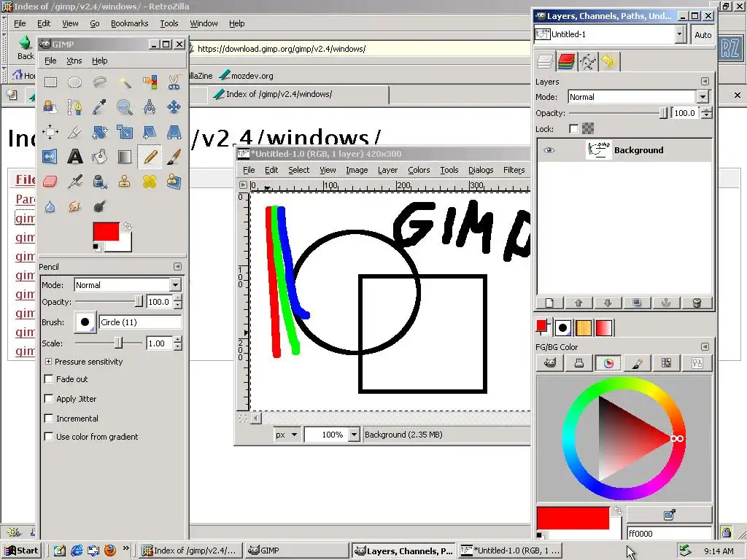Toggle the Auto button in Layers dialog
This screenshot has height=560, width=747.
pos(703,35)
